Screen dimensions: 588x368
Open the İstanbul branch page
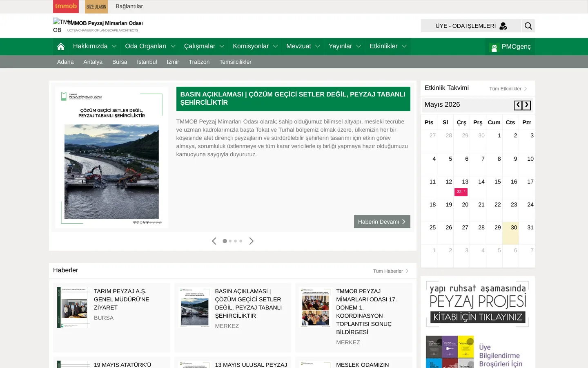pyautogui.click(x=147, y=62)
